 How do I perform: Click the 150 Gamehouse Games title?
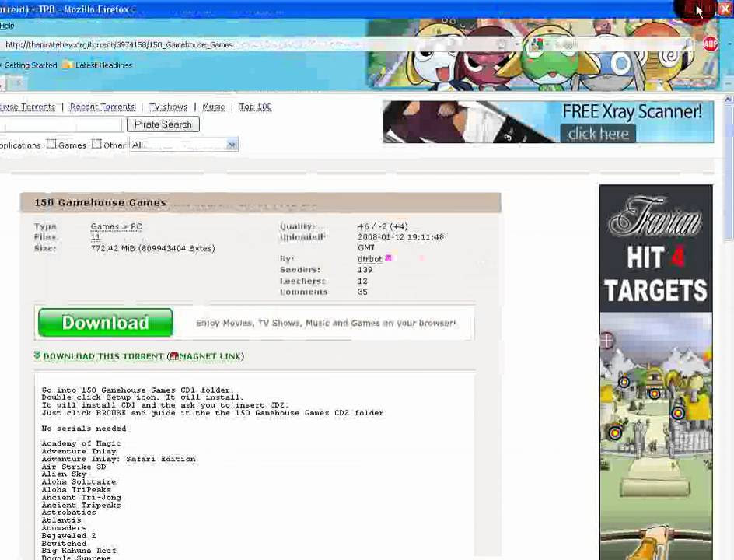[100, 202]
